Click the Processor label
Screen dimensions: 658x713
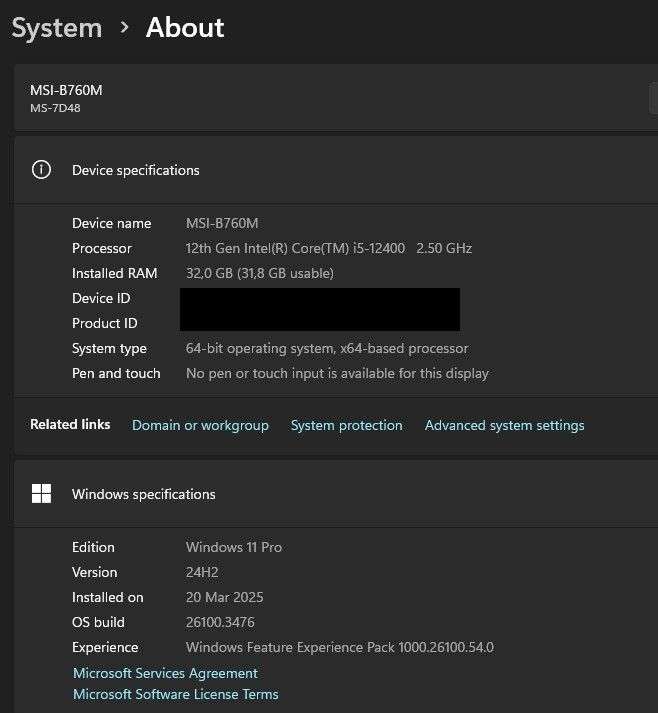102,248
